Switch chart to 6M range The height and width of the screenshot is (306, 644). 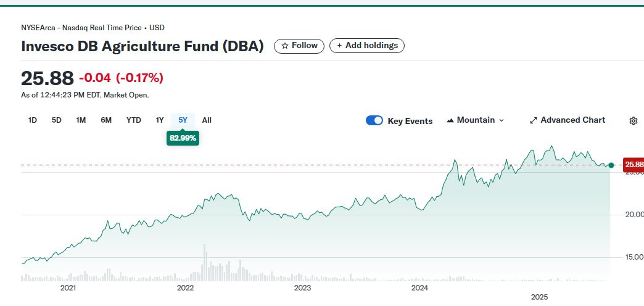pos(106,120)
